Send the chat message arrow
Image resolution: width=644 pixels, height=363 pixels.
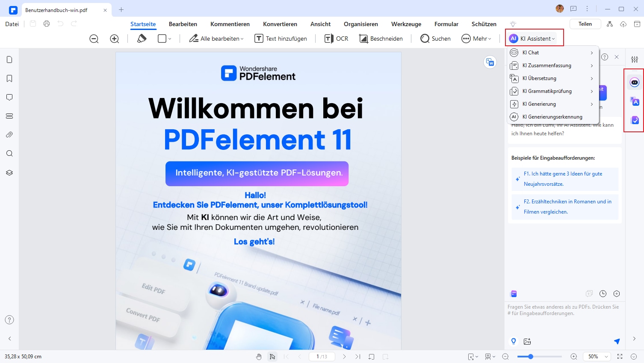click(617, 341)
